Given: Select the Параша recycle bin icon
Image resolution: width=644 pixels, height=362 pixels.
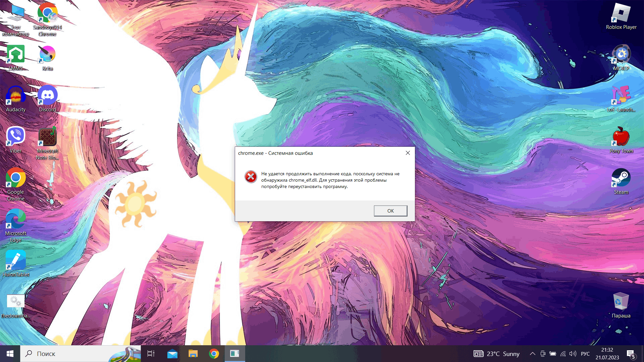Looking at the screenshot, I should click(x=621, y=305).
